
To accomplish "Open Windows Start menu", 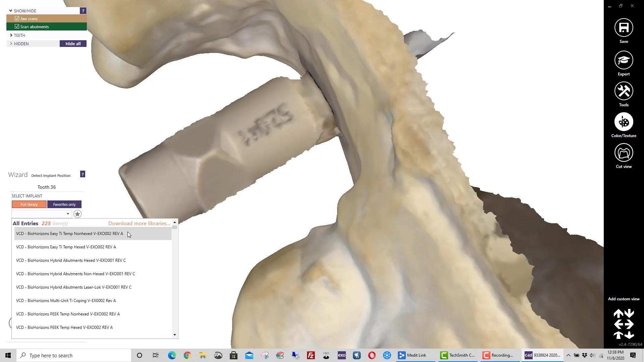I will coord(8,355).
